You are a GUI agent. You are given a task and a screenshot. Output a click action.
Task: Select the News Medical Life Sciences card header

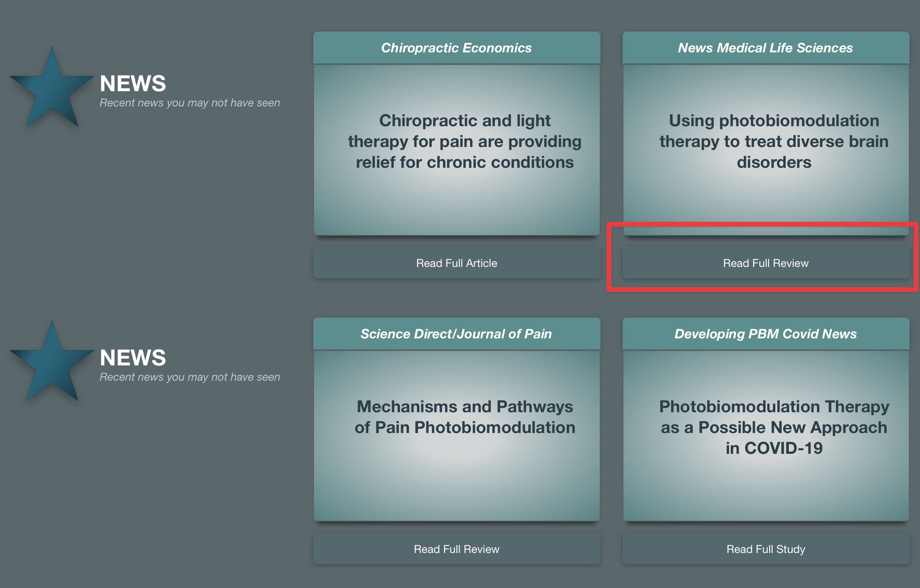coord(765,48)
